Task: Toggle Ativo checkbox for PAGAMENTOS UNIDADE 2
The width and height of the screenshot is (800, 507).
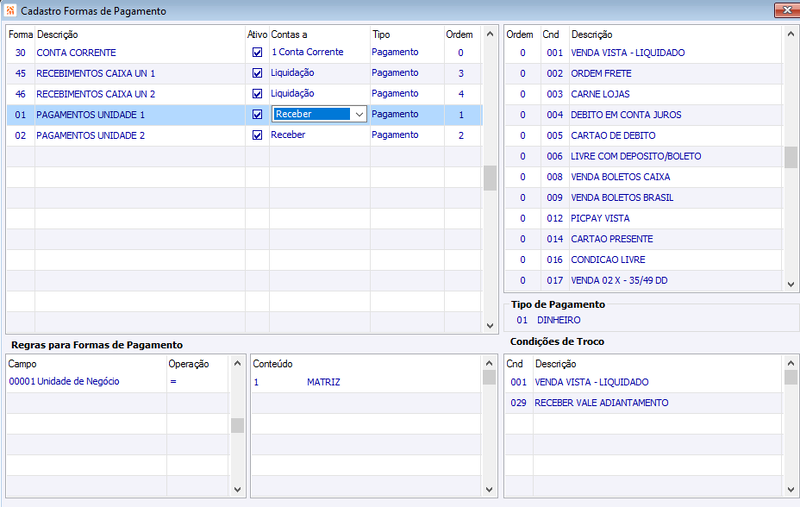Action: point(257,135)
